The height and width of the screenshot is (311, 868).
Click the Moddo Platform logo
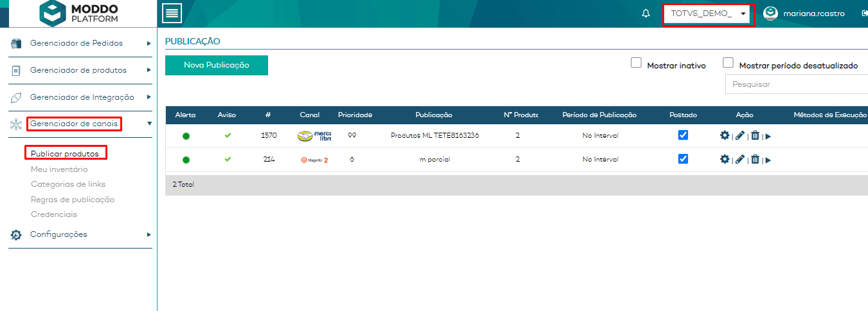click(x=78, y=13)
